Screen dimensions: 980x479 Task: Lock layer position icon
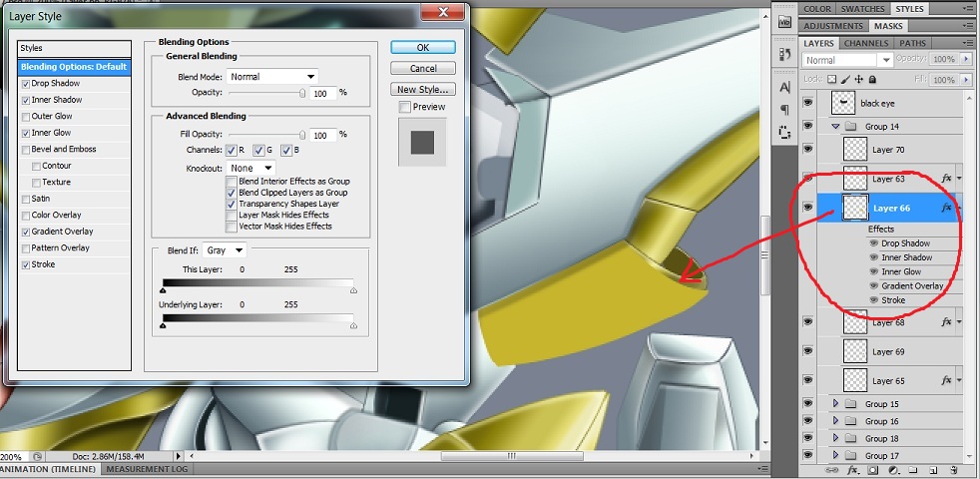pos(859,80)
